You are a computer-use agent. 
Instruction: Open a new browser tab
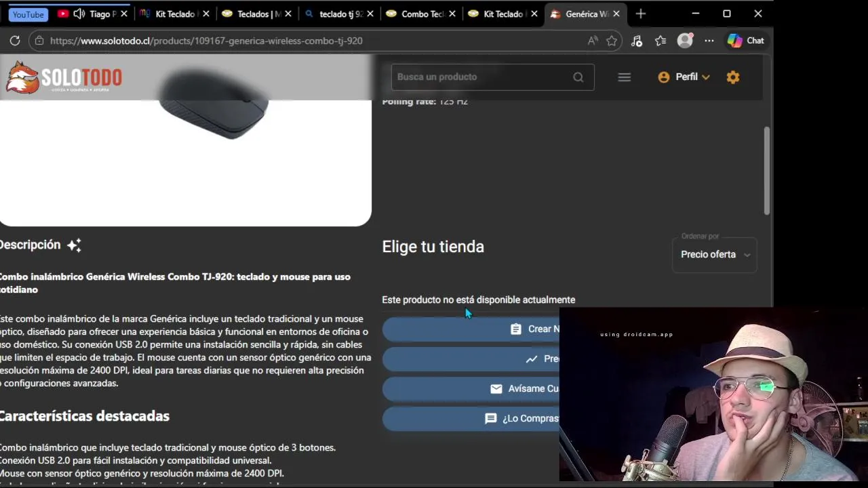pos(641,14)
